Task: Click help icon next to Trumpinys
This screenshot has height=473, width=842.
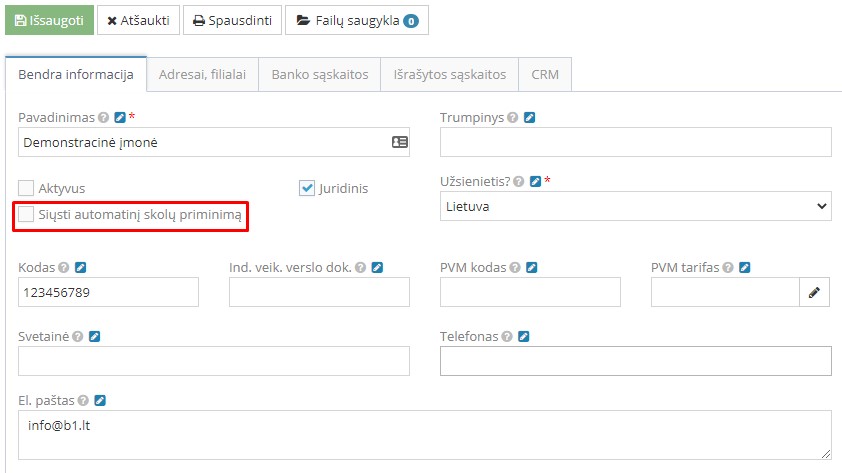Action: (x=513, y=117)
